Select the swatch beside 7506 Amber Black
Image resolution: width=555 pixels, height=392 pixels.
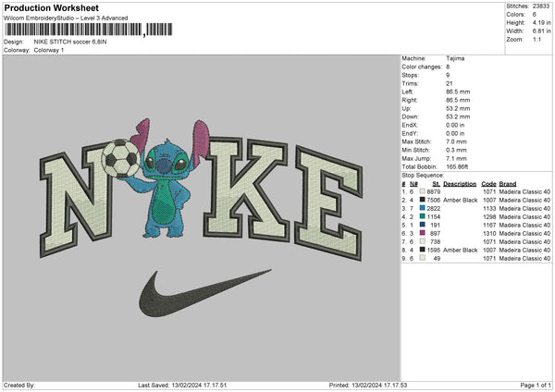(423, 200)
